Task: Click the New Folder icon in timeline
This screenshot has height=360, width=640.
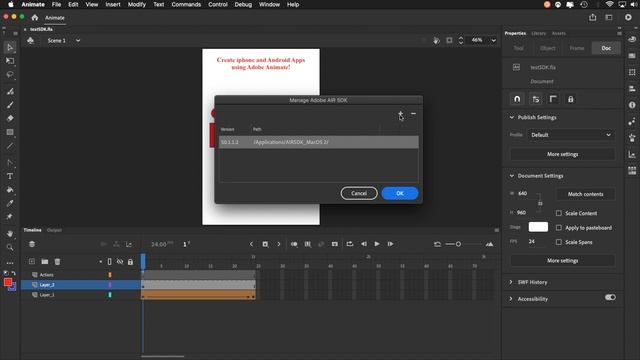Action: (x=44, y=262)
